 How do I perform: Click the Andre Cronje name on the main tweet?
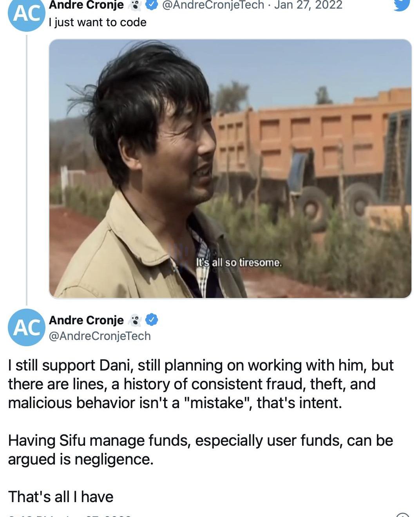point(86,320)
